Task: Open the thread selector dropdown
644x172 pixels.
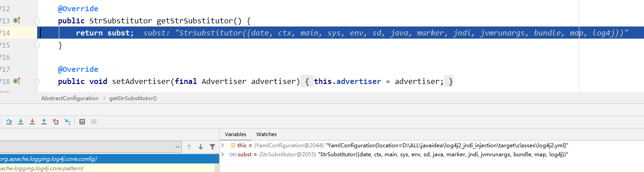Action: (x=90, y=147)
